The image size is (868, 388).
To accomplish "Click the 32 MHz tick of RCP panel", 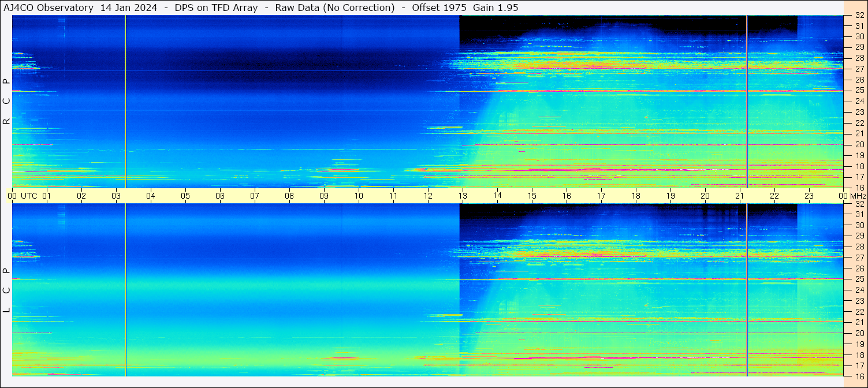I will pos(859,16).
